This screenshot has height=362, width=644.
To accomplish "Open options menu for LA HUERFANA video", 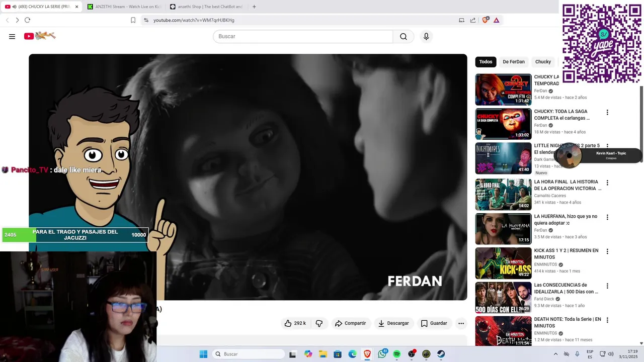I will click(x=607, y=217).
